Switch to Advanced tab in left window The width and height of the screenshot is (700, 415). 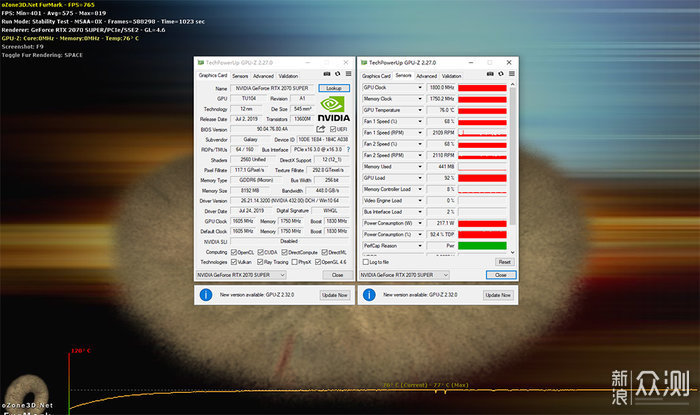[x=263, y=76]
